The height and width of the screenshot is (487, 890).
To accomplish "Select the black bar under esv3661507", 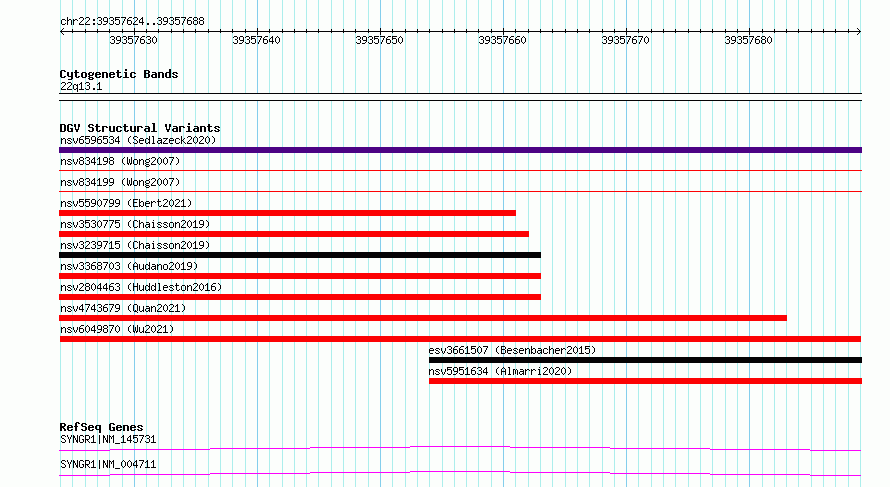I will pyautogui.click(x=645, y=360).
